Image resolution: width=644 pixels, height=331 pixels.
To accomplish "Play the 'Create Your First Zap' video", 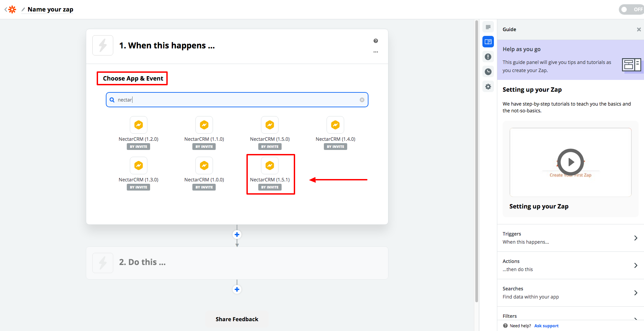I will (x=571, y=162).
